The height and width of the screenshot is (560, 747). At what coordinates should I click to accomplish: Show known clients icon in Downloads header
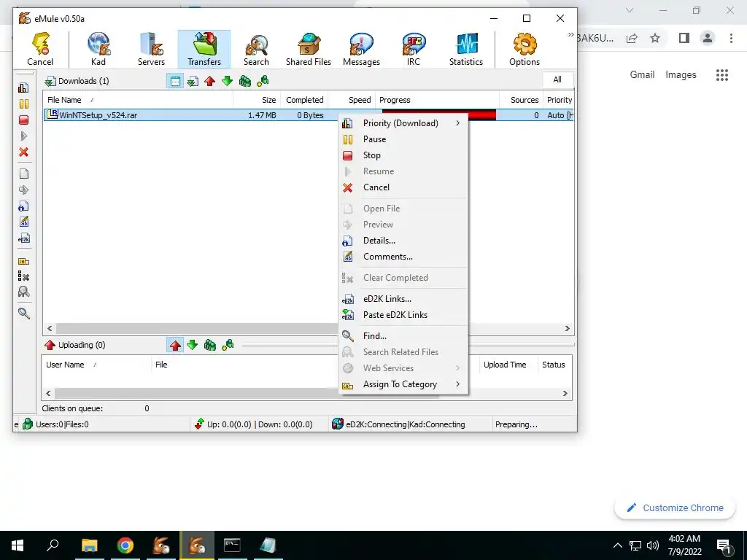tap(263, 81)
